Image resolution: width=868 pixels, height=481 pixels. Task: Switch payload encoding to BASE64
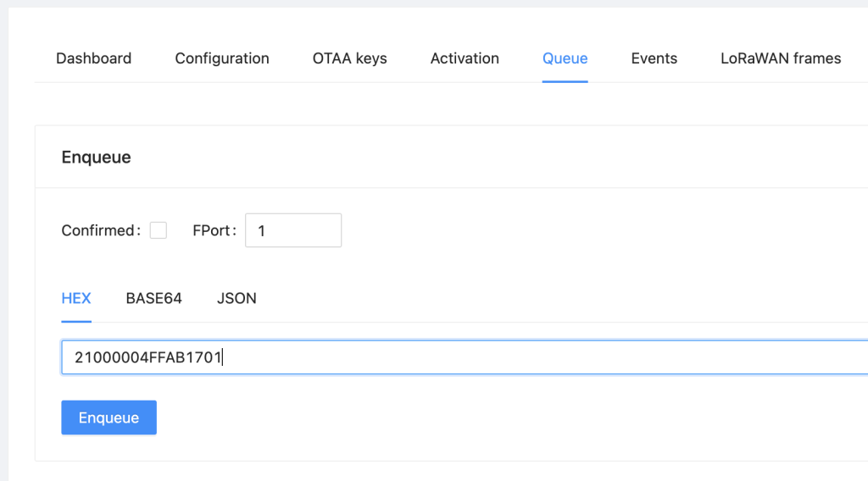pos(154,299)
